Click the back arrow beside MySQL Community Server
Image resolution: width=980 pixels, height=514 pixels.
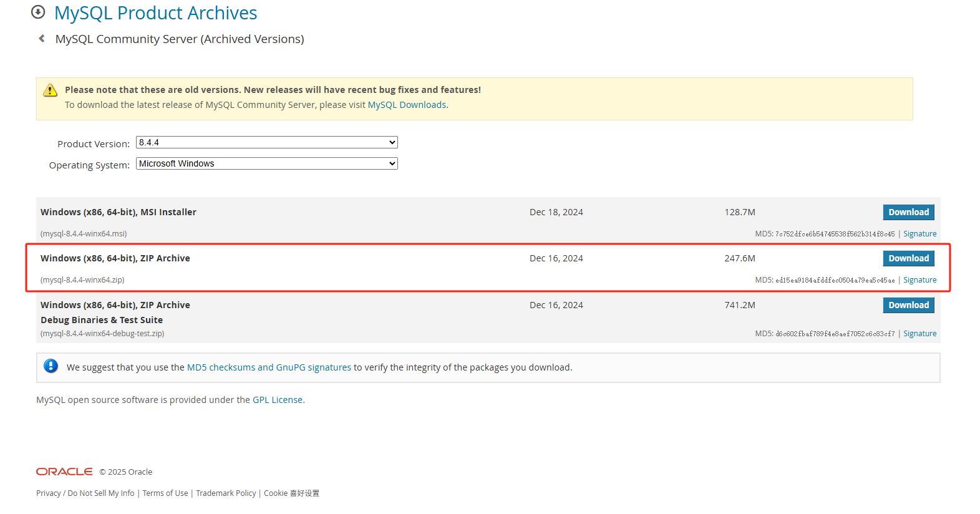click(x=42, y=39)
